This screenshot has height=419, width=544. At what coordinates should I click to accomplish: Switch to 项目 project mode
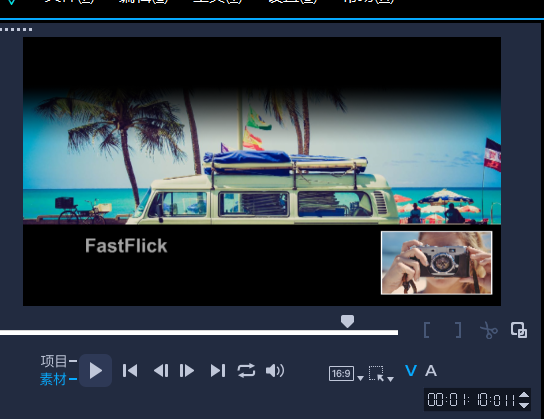click(53, 361)
